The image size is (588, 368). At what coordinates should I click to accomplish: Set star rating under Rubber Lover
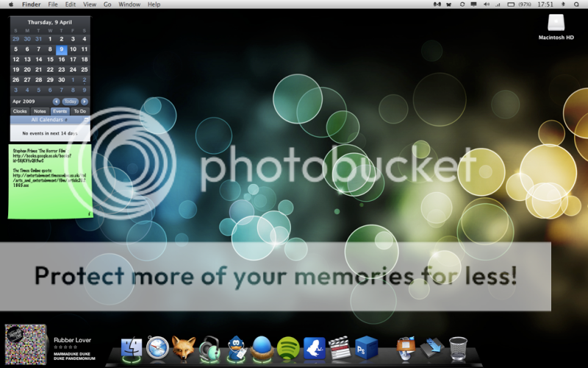66,347
